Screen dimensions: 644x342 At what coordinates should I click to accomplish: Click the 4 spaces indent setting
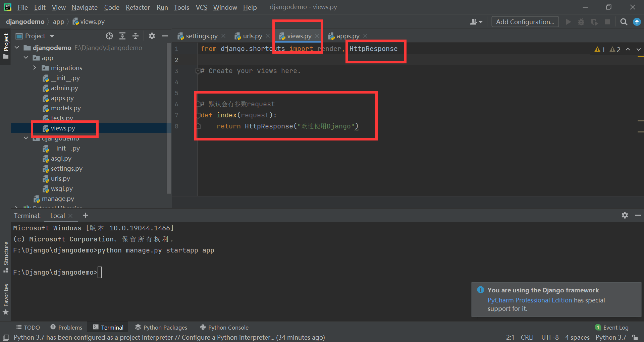577,337
